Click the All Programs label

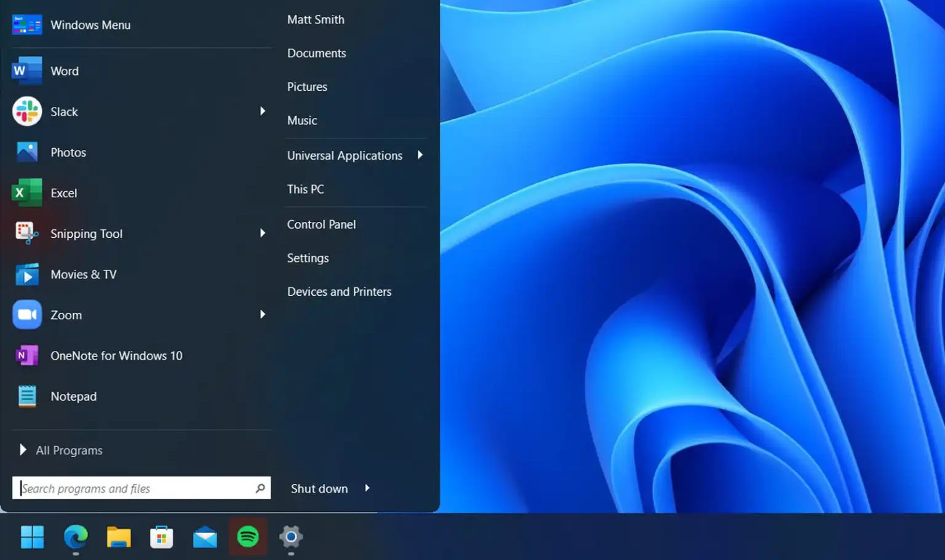pyautogui.click(x=69, y=451)
